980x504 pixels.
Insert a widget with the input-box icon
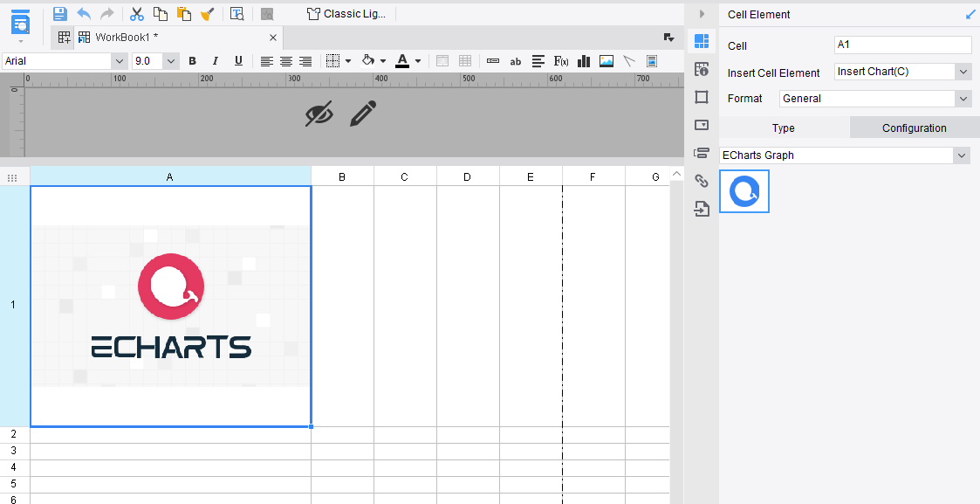pyautogui.click(x=493, y=60)
